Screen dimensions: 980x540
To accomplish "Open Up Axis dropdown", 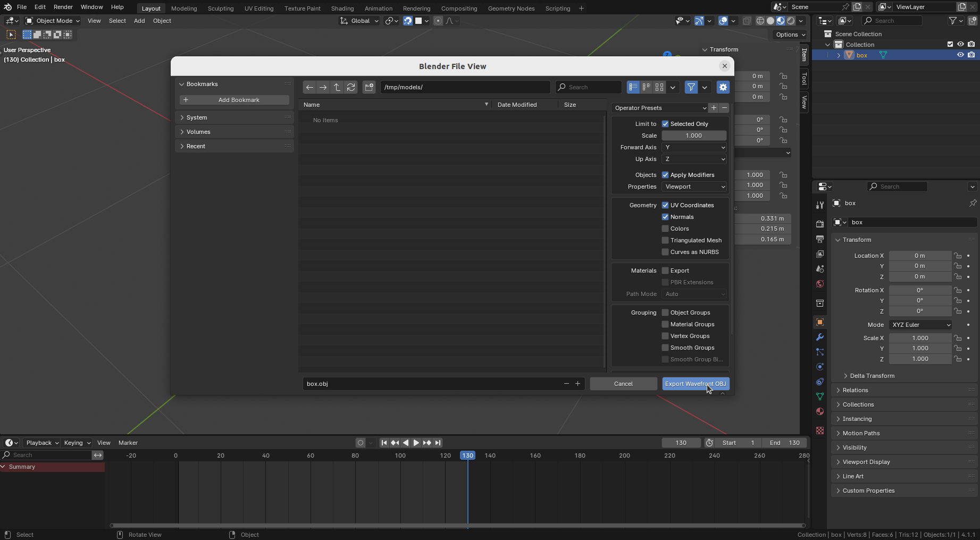I will (x=694, y=159).
